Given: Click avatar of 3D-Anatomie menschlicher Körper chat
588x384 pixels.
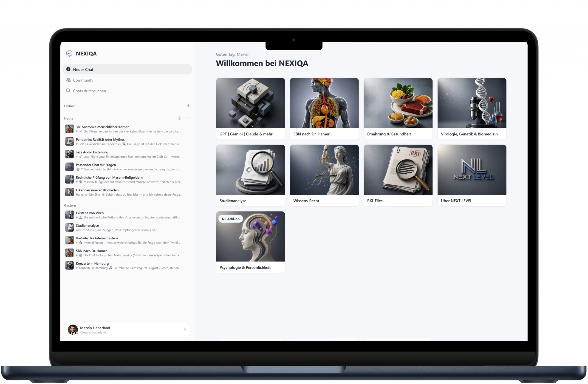Looking at the screenshot, I should point(69,129).
